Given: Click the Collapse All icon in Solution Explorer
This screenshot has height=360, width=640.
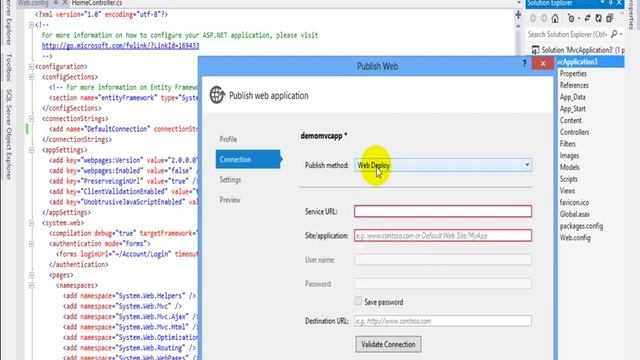Looking at the screenshot, I should coord(609,18).
